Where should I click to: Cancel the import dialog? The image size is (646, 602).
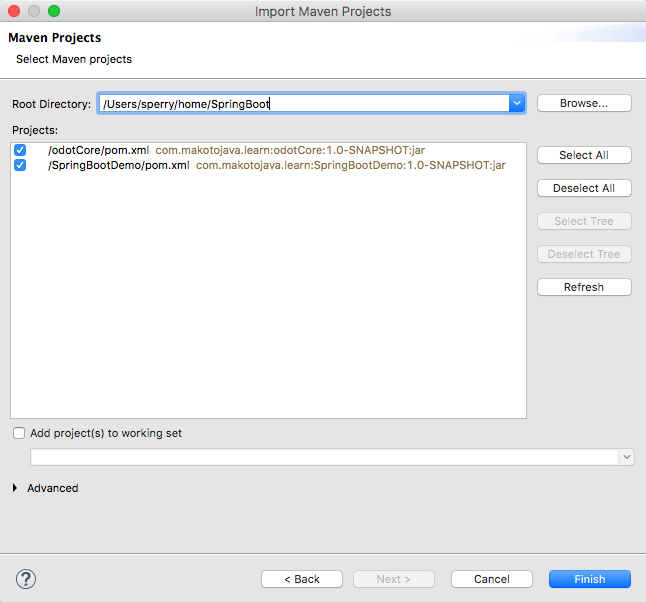492,579
